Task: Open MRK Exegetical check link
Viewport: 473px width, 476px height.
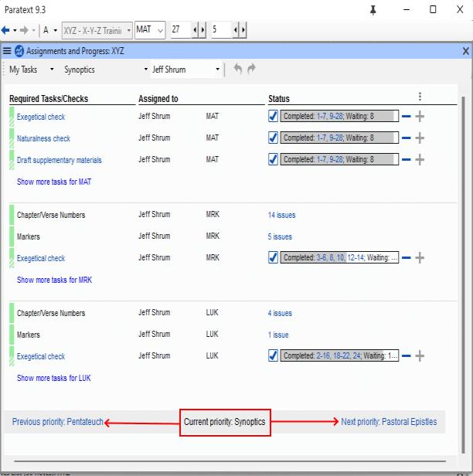Action: pyautogui.click(x=41, y=258)
